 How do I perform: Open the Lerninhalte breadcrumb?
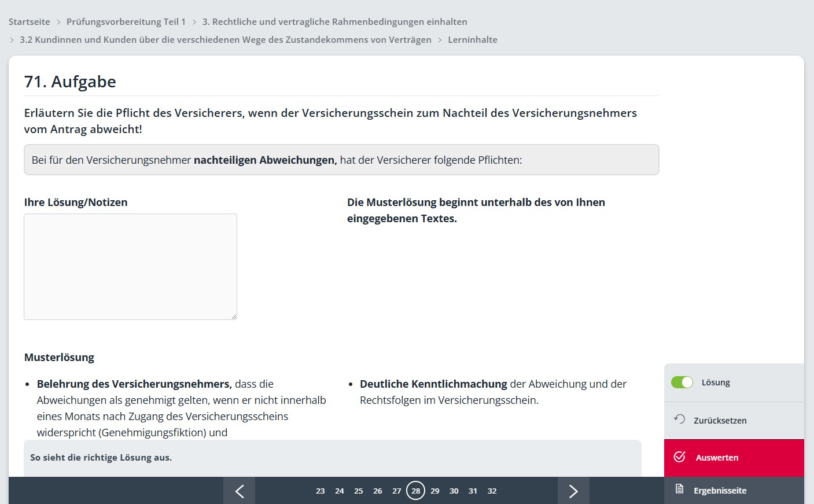tap(473, 39)
